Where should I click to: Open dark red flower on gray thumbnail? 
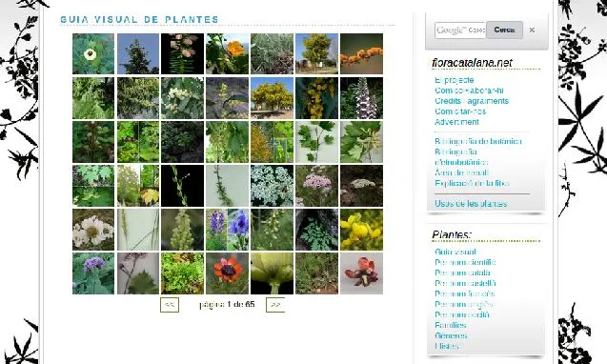[x=361, y=273]
